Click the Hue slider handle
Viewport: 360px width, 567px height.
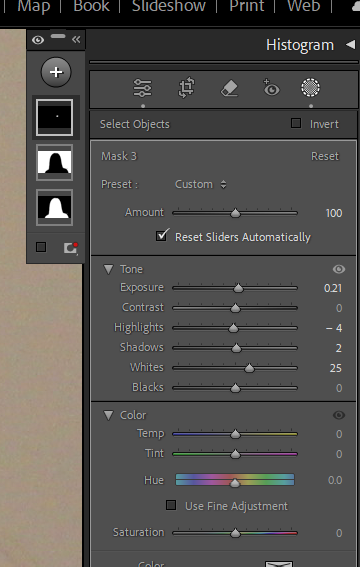tap(235, 483)
